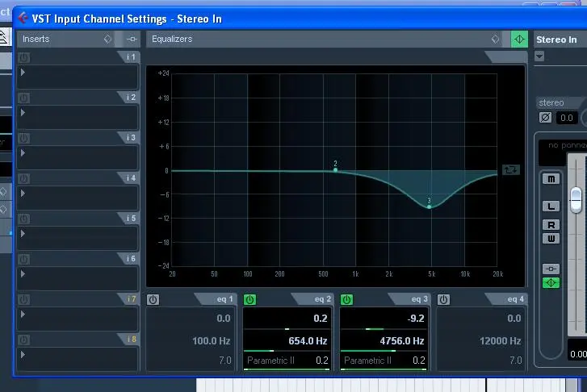Click the channel volume fader handle
Image resolution: width=587 pixels, height=392 pixels.
(x=576, y=200)
